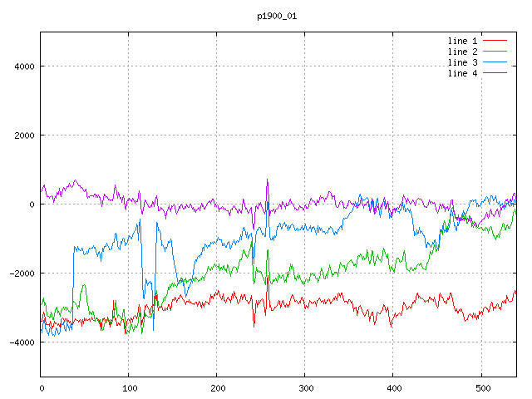This screenshot has height=399, width=532.
Task: Click the y-axis label 2000
Action: tap(24, 135)
